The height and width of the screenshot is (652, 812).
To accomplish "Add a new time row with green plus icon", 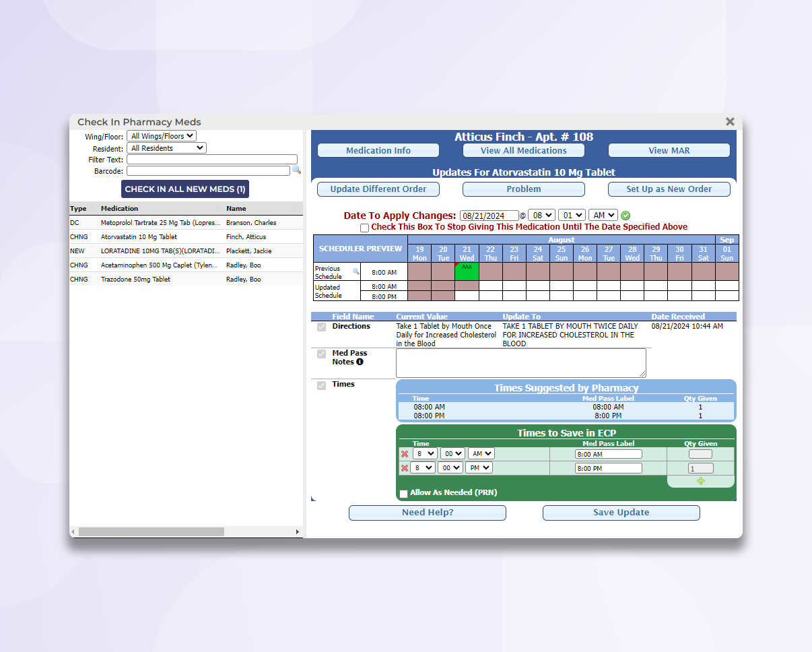I will pos(700,481).
